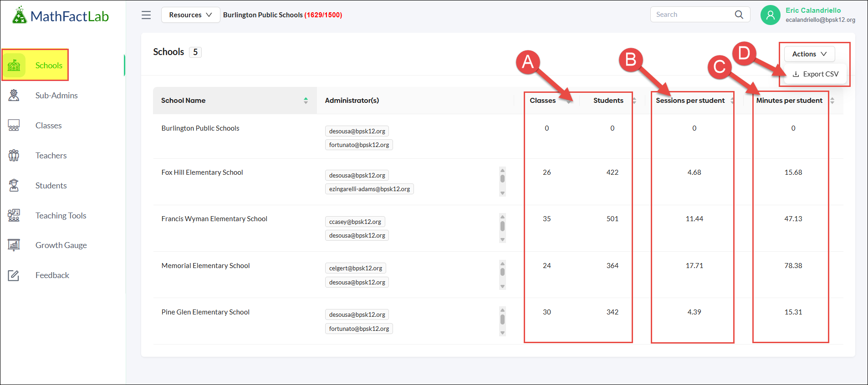Click the Feedback sidebar icon
The image size is (868, 385).
pos(14,275)
